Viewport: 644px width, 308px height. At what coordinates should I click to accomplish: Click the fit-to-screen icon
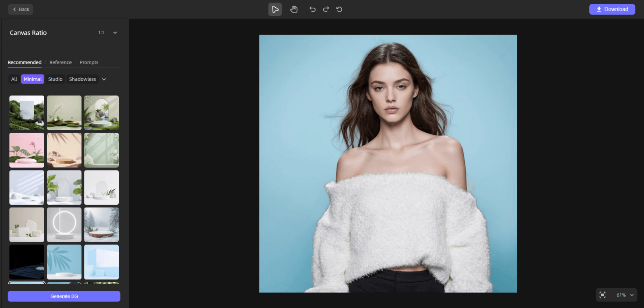[603, 295]
